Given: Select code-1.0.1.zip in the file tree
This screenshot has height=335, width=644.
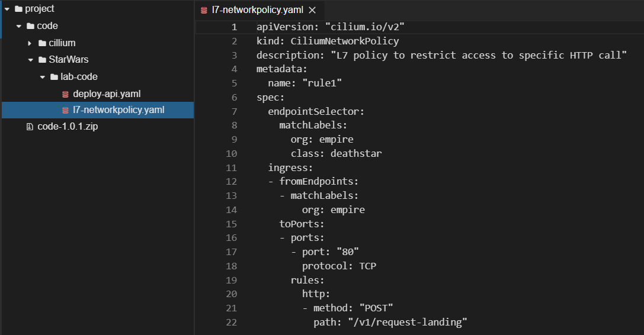Looking at the screenshot, I should [x=67, y=127].
